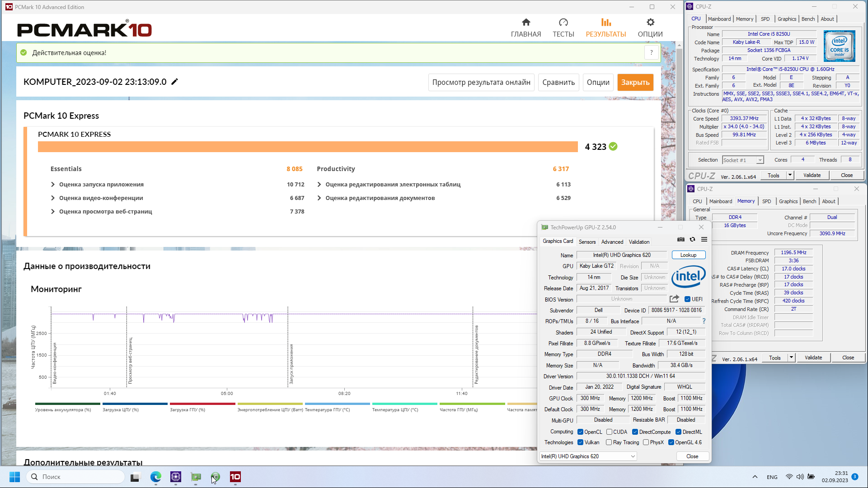The height and width of the screenshot is (488, 868).
Task: Click Bus Interface question mark in GPU-Z
Action: (x=704, y=321)
